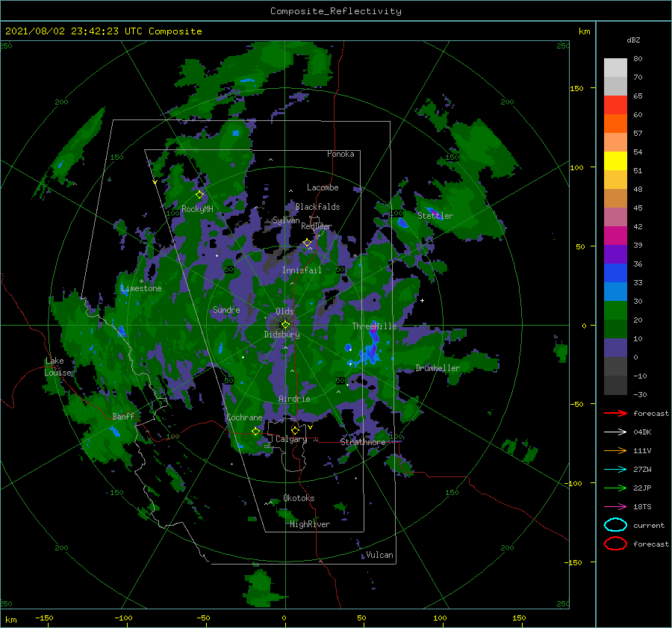
Task: Click the Stettler city label
Action: point(435,216)
